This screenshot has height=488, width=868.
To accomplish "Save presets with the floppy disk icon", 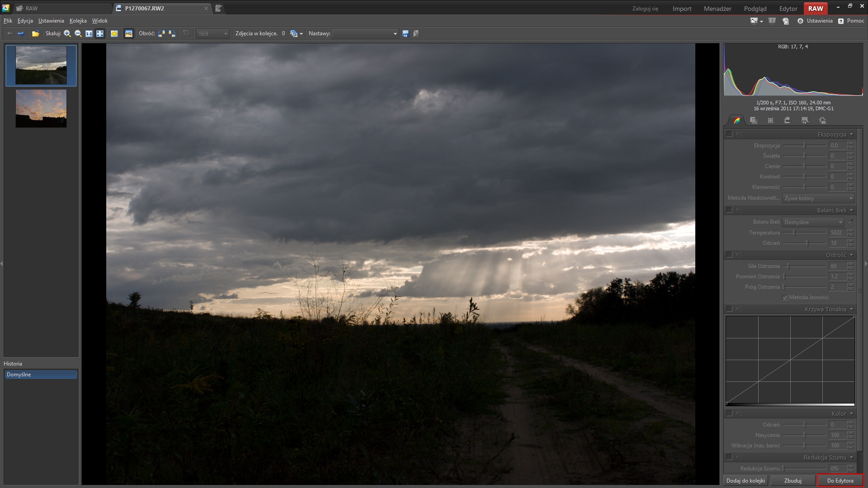I will [406, 33].
